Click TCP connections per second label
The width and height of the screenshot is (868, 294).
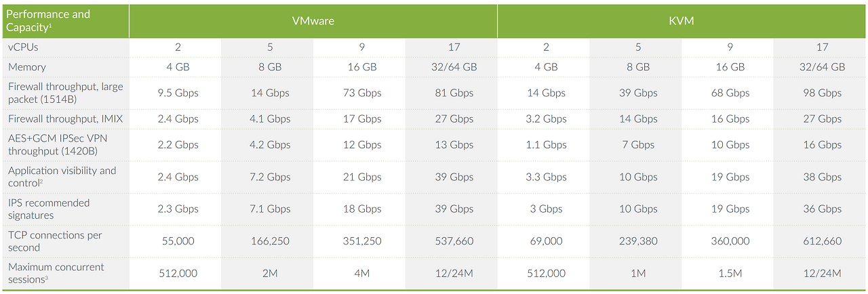point(55,241)
